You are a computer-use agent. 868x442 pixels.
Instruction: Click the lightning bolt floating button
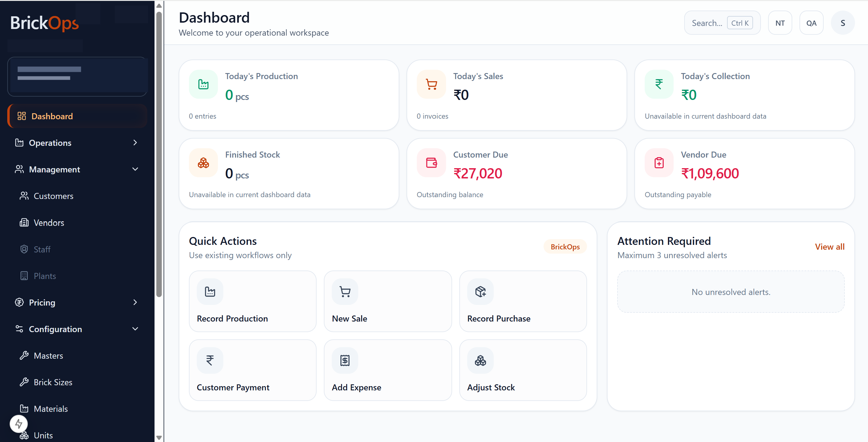click(x=18, y=424)
